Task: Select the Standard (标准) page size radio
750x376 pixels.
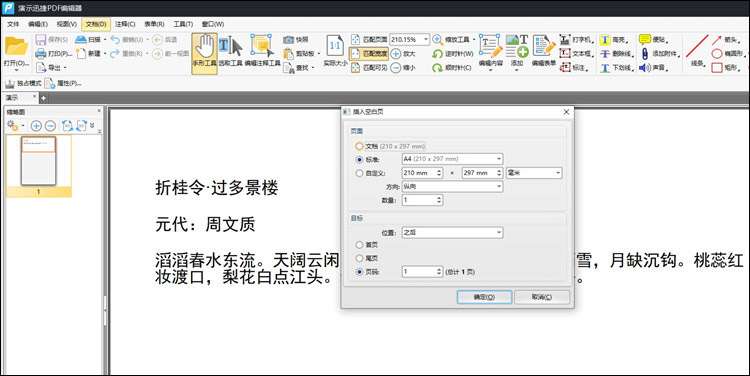Action: (x=359, y=159)
